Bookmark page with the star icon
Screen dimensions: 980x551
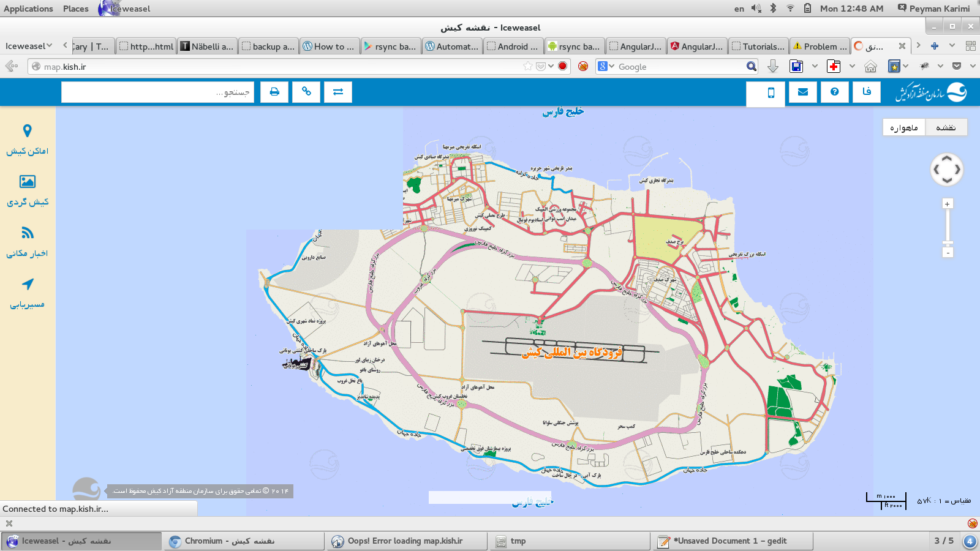[528, 66]
